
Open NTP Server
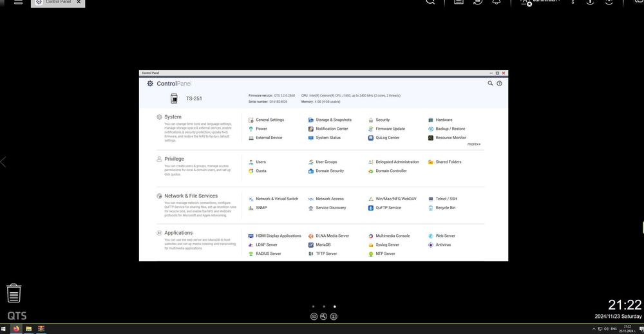tap(381, 254)
